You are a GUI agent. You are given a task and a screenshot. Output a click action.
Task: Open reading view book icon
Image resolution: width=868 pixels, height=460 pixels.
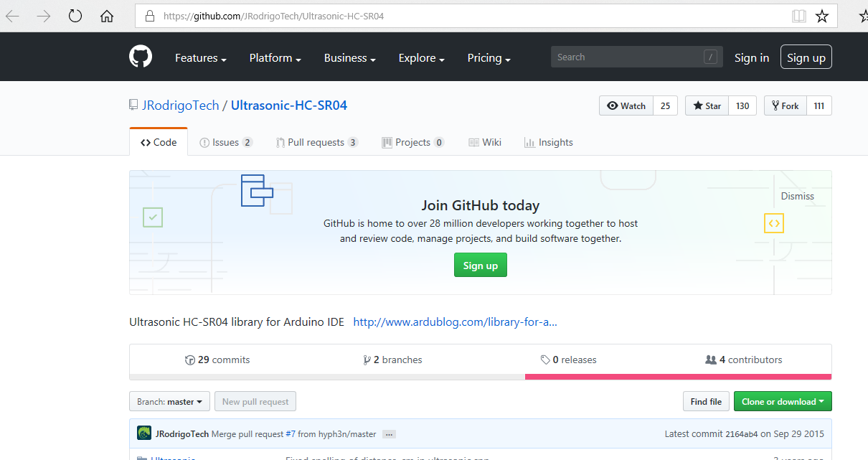(x=799, y=16)
